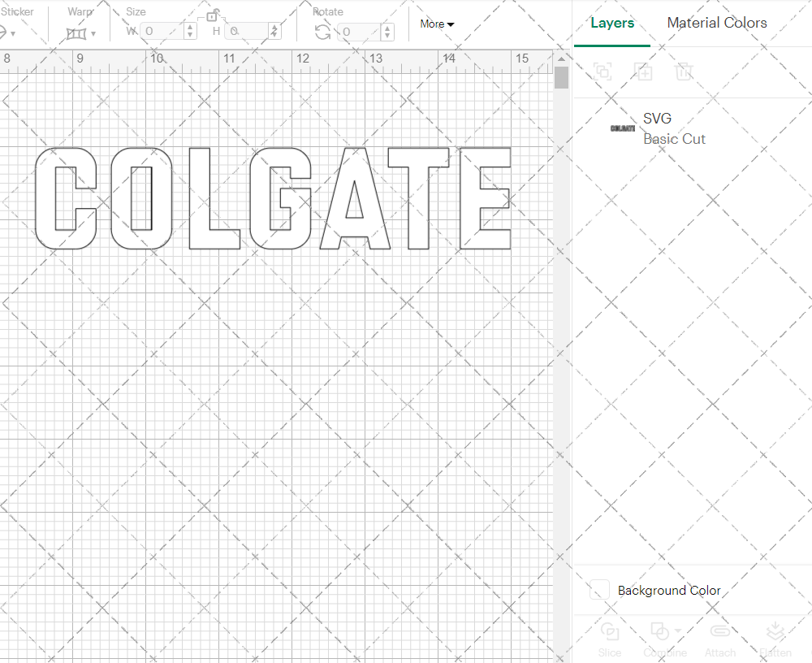
Task: Expand the Combine dropdown arrow
Action: 677,630
